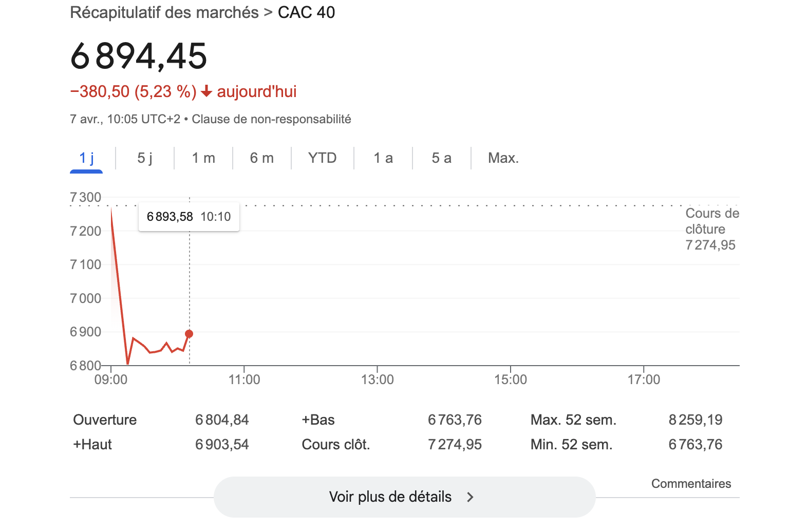The image size is (789, 532).
Task: Select the 1 j time range tab
Action: tap(86, 158)
